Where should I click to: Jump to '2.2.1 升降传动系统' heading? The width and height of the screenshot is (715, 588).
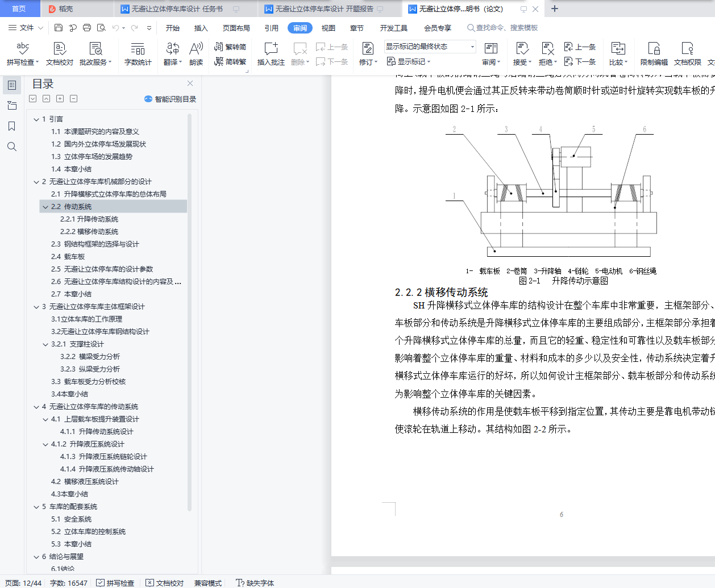click(89, 219)
